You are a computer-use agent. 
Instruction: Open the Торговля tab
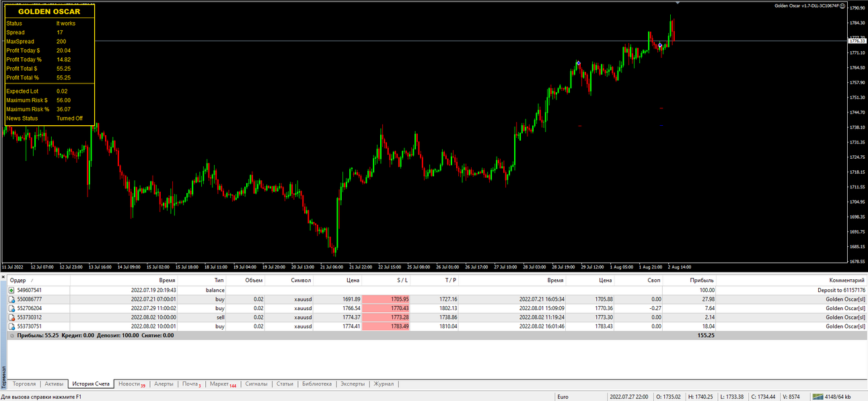coord(24,384)
